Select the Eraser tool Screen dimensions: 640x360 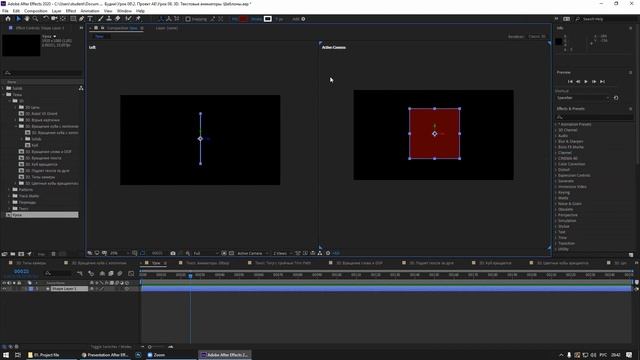coord(118,19)
